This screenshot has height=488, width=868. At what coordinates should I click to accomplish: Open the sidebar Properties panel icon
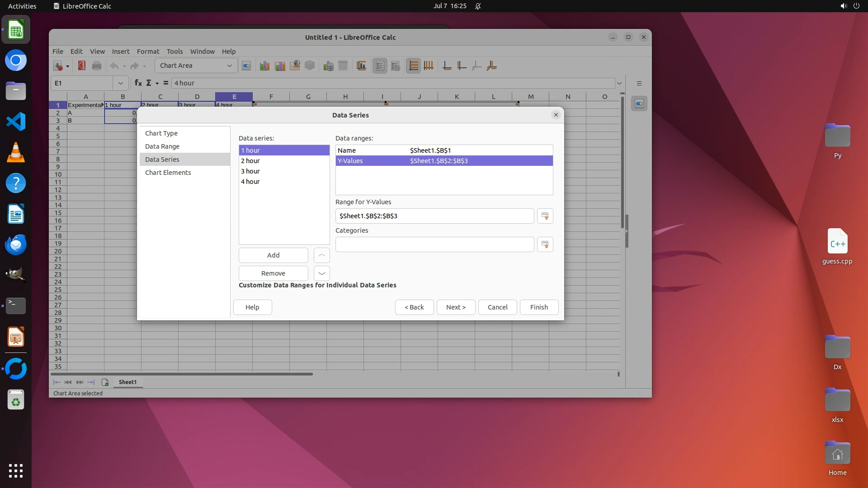click(639, 104)
